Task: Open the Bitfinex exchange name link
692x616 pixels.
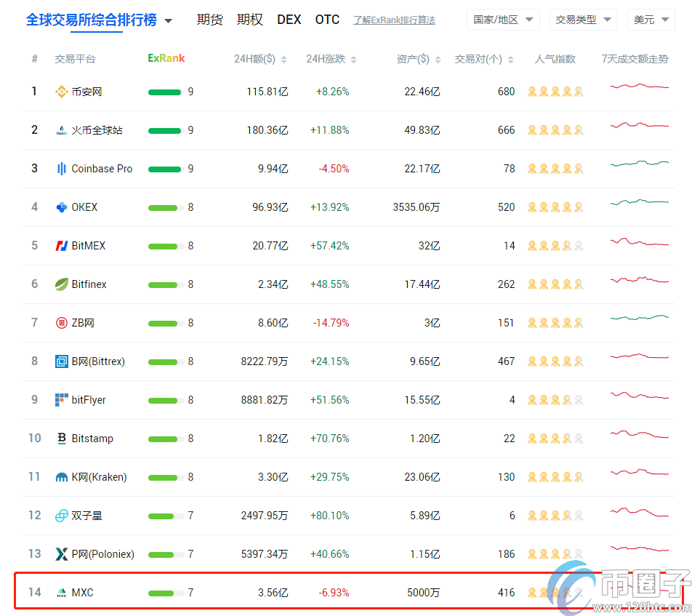Action: click(x=89, y=284)
